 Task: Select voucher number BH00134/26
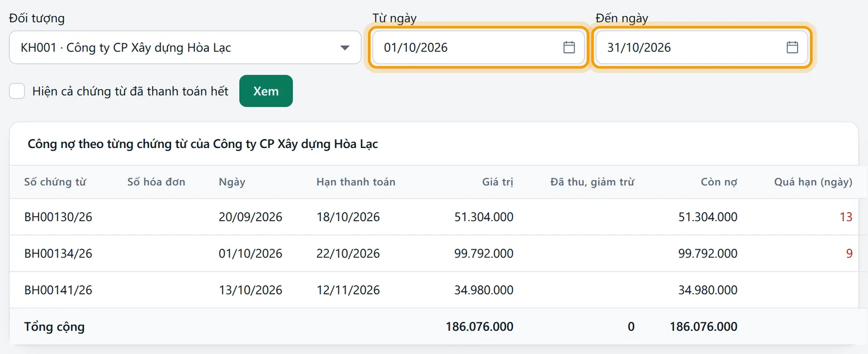(x=58, y=253)
